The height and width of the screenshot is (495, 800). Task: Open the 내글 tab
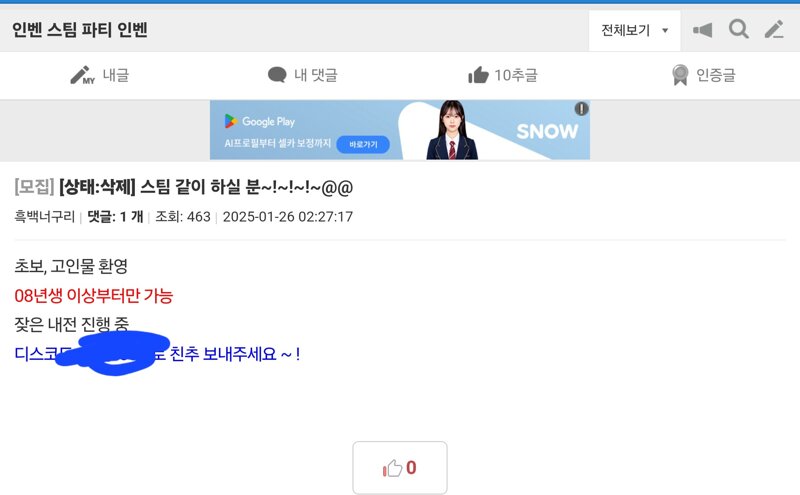(x=100, y=76)
